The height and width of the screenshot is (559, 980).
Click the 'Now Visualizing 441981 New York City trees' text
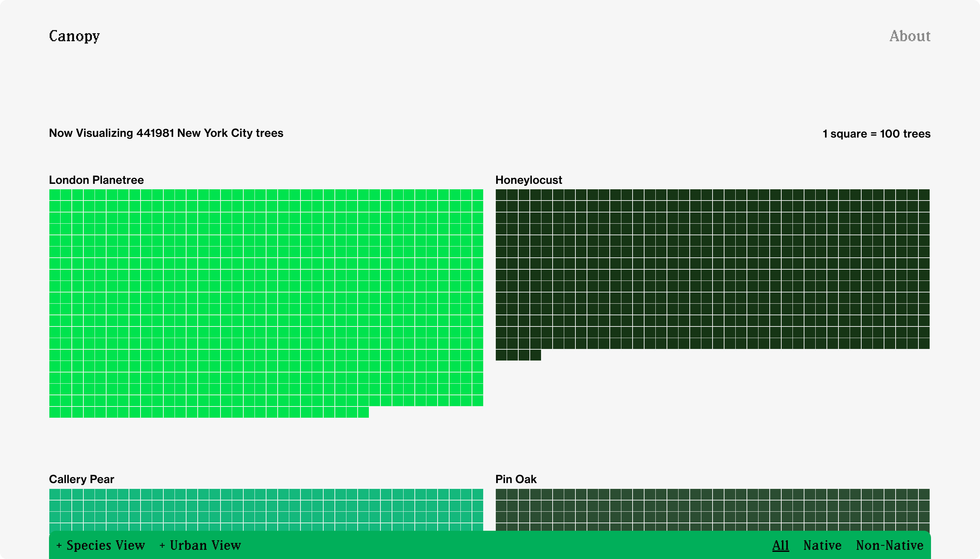click(166, 133)
